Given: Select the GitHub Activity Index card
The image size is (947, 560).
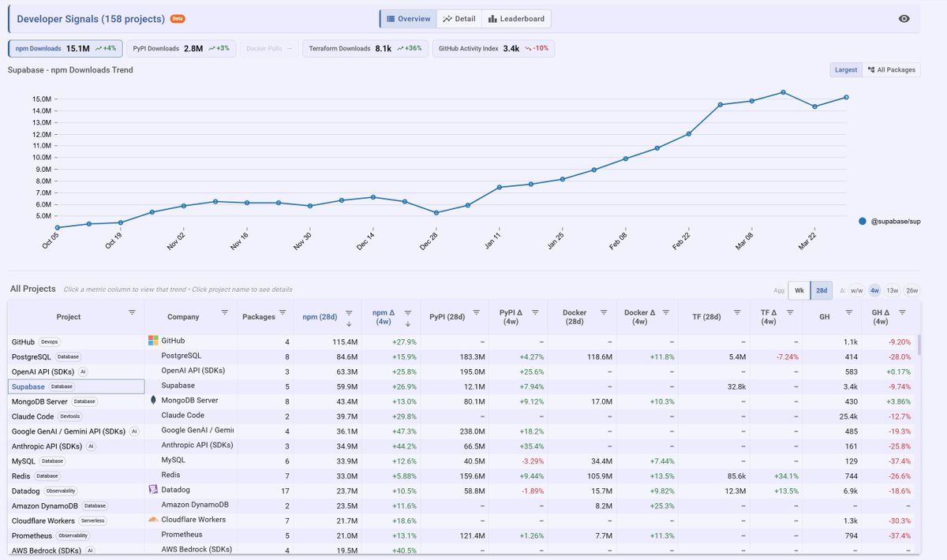Looking at the screenshot, I should click(x=493, y=48).
